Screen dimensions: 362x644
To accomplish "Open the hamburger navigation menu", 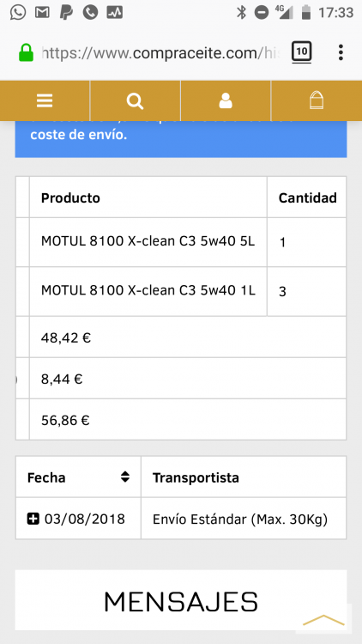I will (45, 100).
